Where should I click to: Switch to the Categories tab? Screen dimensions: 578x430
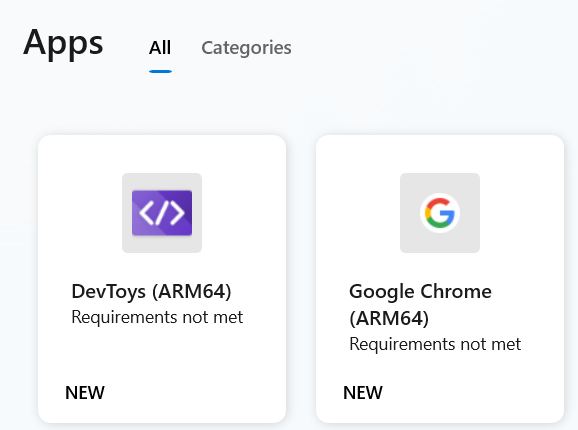point(246,48)
